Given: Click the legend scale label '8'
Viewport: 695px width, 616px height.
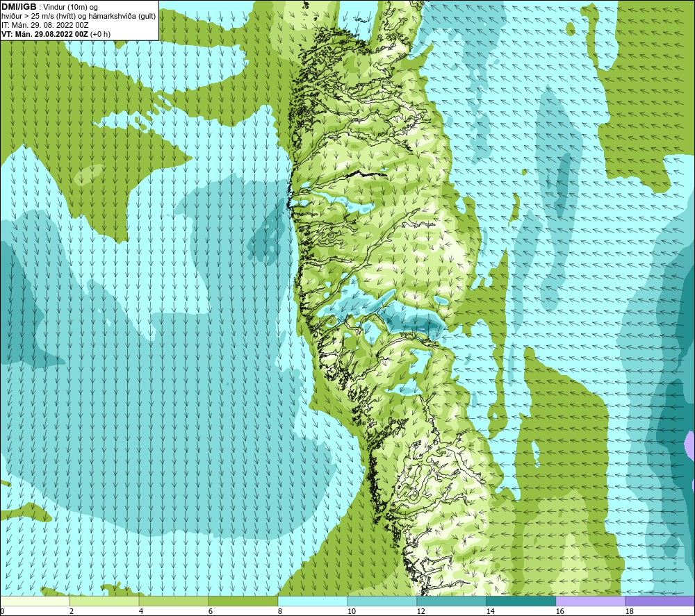Looking at the screenshot, I should 279,612.
